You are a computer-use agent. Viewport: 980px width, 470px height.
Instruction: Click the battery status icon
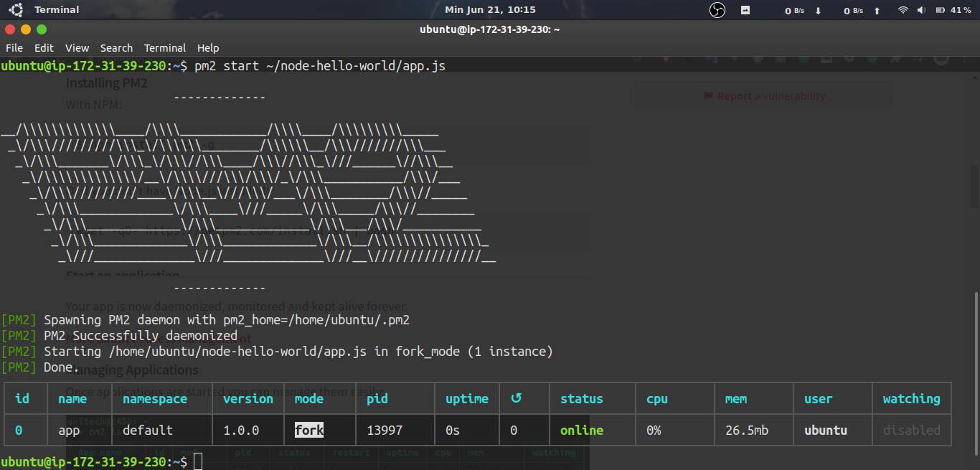[x=941, y=9]
